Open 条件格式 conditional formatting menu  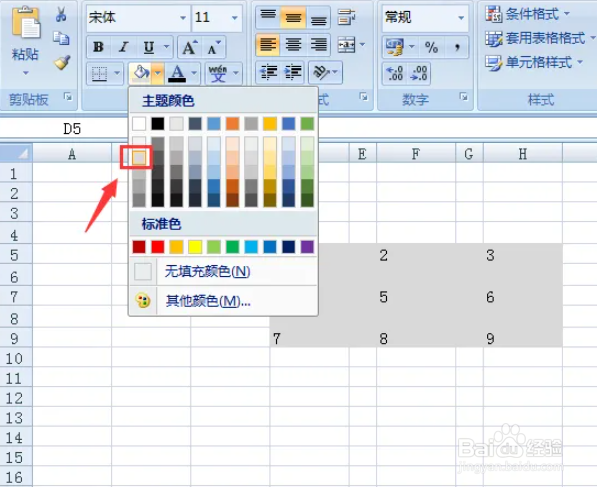528,14
